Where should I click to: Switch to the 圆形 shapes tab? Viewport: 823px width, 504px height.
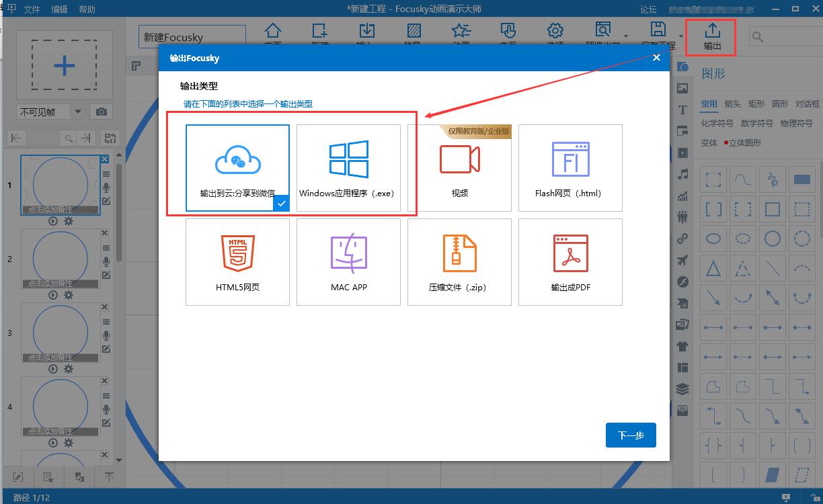point(780,104)
